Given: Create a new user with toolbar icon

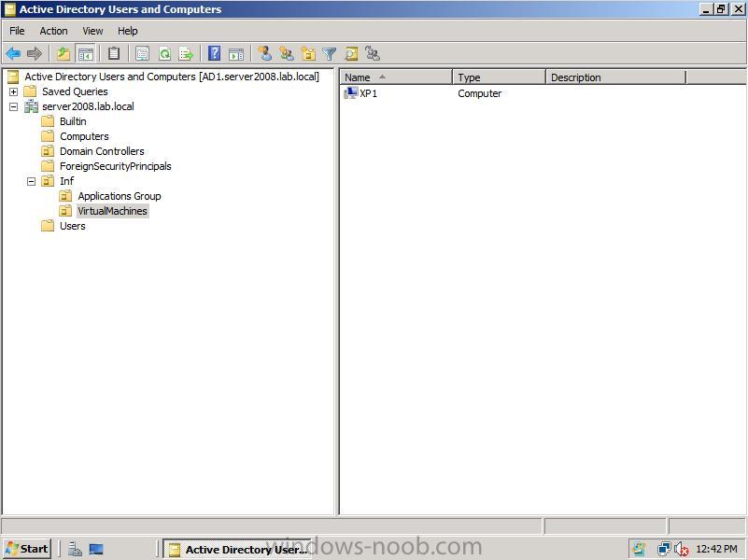Looking at the screenshot, I should click(x=265, y=53).
